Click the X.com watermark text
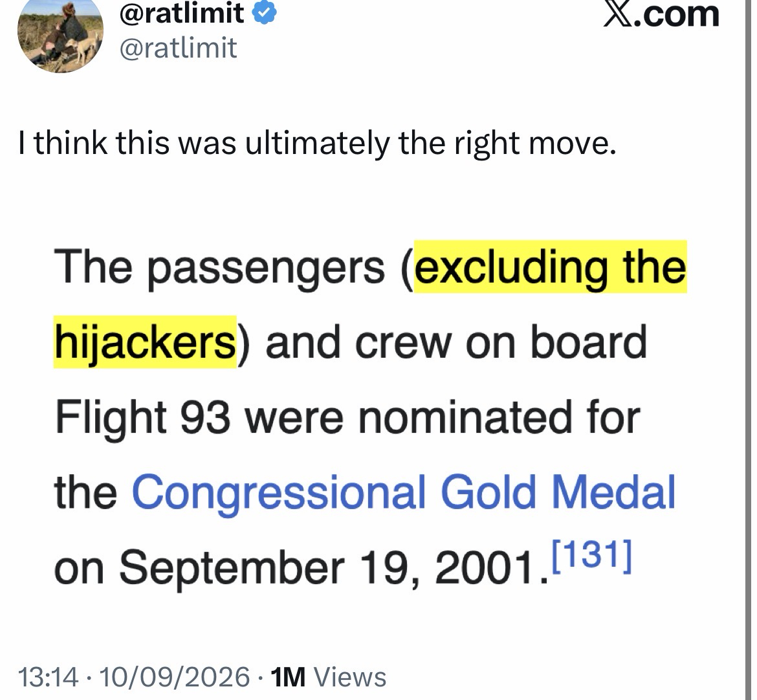This screenshot has height=700, width=757. pyautogui.click(x=661, y=14)
